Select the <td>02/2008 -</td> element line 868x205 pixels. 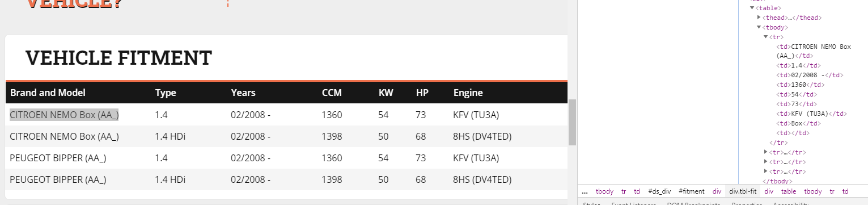pyautogui.click(x=810, y=75)
